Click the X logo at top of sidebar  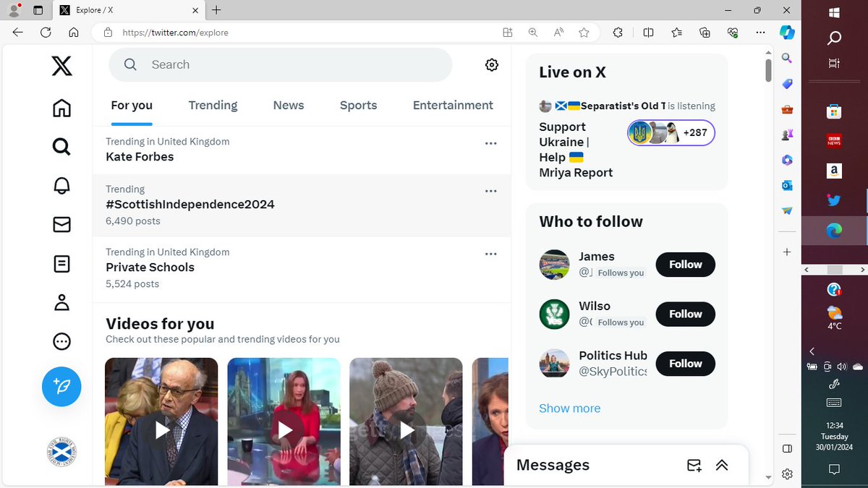click(61, 66)
